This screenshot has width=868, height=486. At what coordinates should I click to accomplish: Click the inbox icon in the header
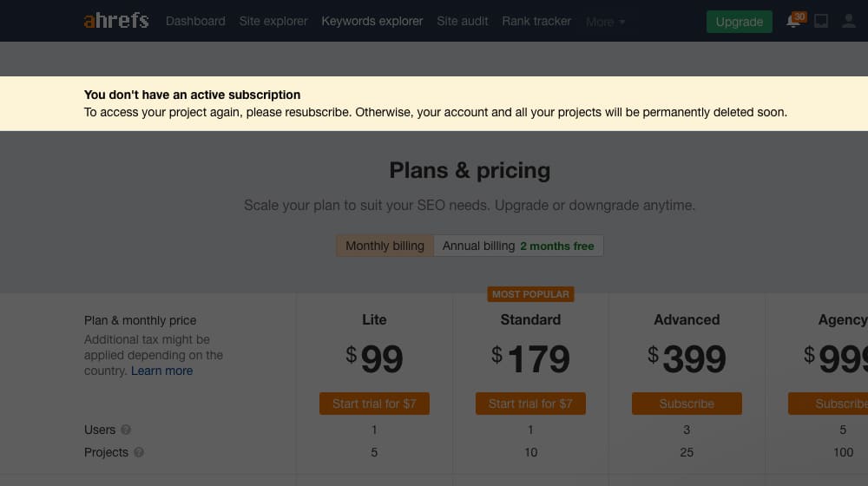pos(821,22)
